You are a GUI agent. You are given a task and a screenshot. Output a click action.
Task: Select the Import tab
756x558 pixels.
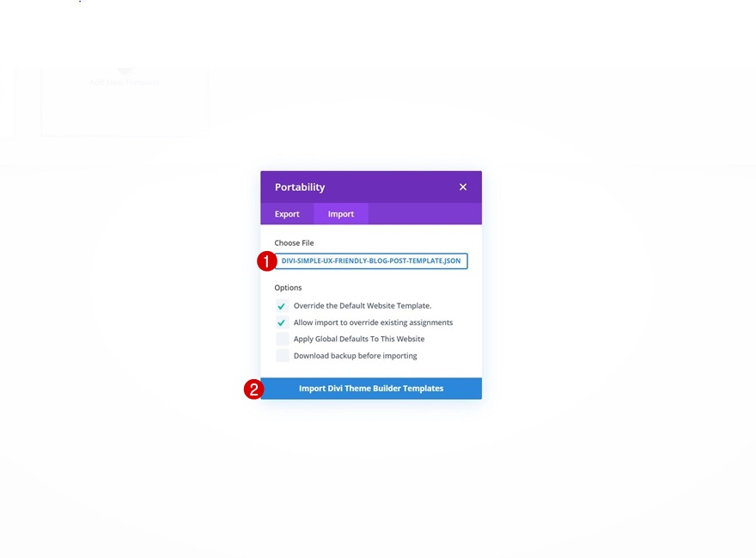coord(341,214)
